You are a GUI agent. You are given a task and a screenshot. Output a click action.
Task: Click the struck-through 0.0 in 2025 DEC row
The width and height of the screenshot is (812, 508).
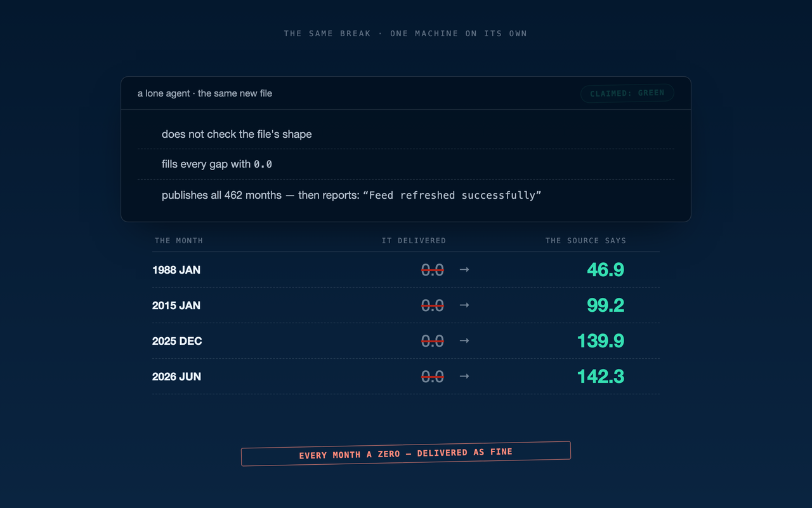click(x=433, y=341)
